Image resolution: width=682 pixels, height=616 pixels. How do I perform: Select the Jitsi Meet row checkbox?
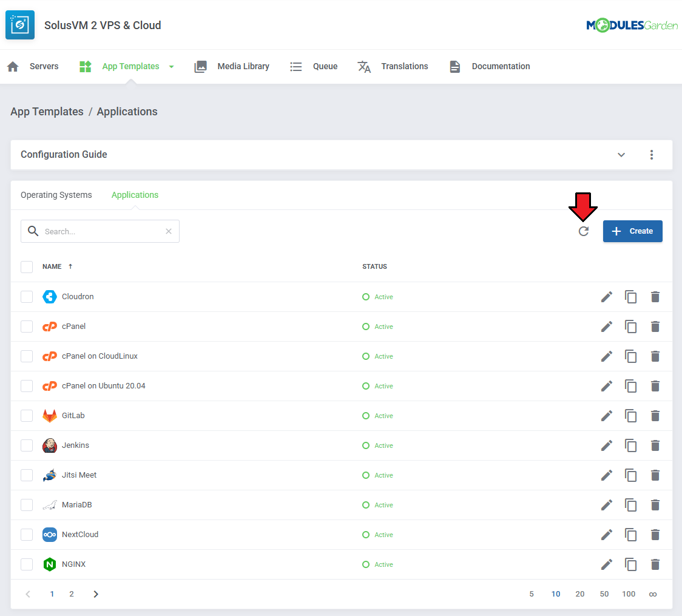tap(27, 475)
